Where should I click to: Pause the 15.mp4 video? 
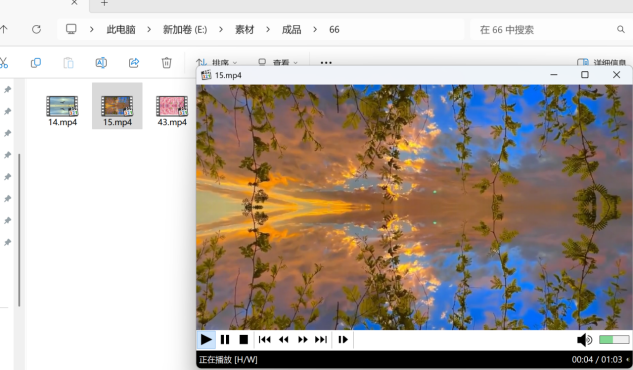(225, 340)
